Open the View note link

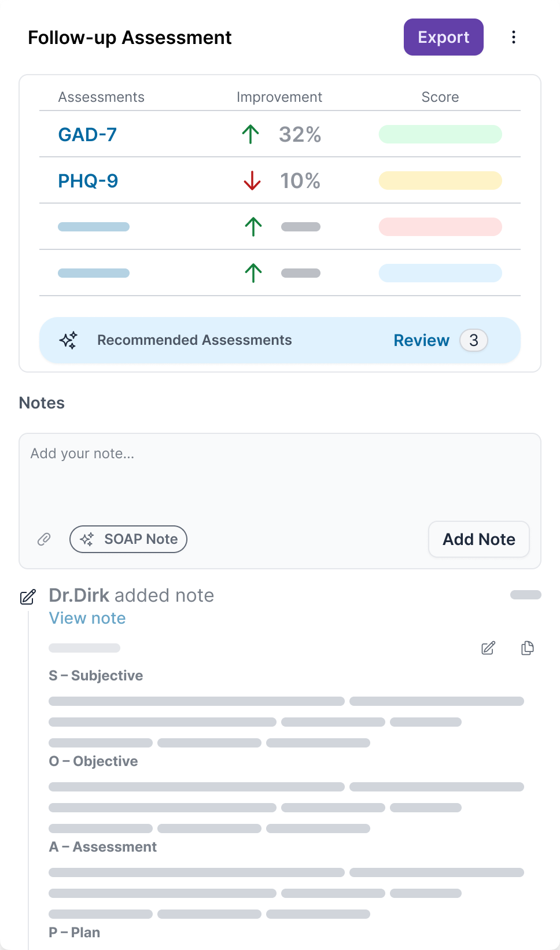(87, 618)
